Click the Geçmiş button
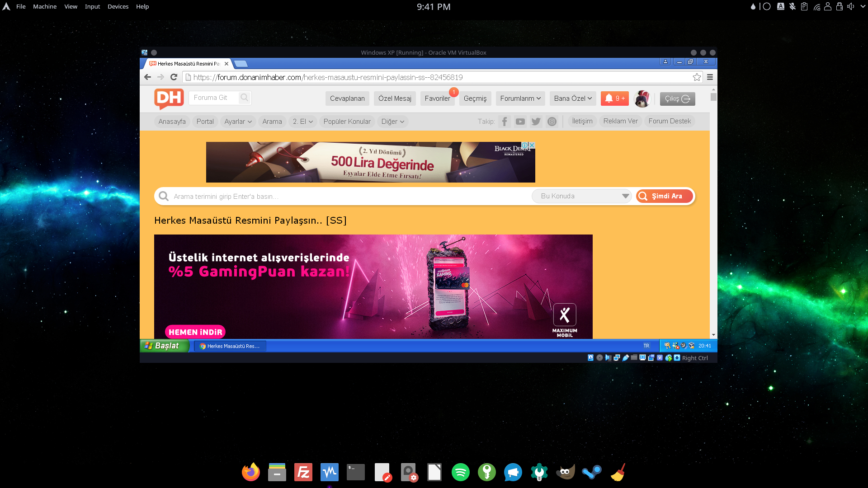 [x=475, y=99]
